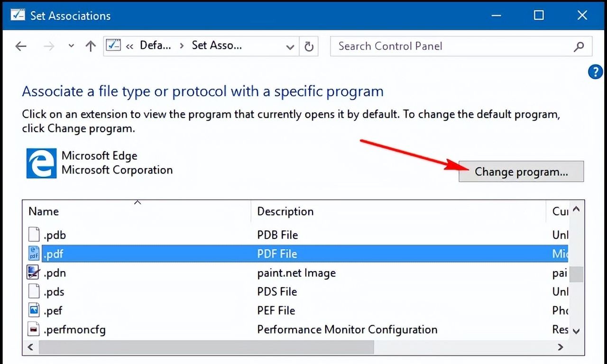Click the vertical scrollbar down arrow
This screenshot has width=607, height=364.
(x=576, y=331)
